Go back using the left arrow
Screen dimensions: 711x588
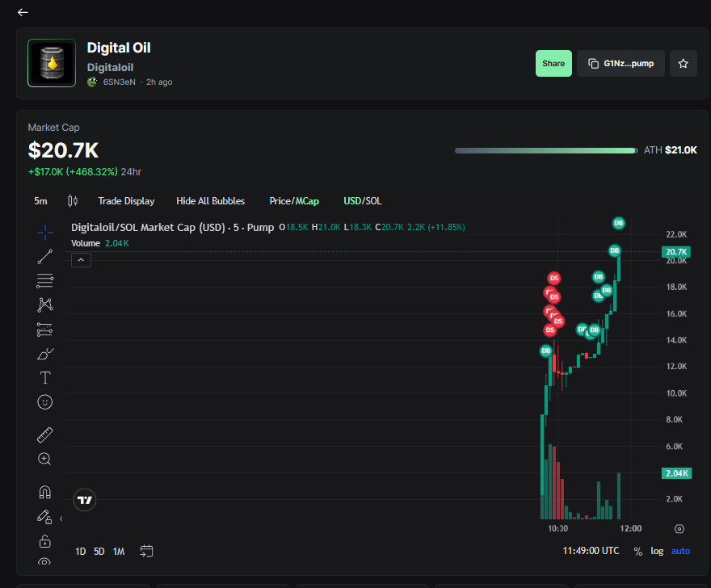[23, 12]
